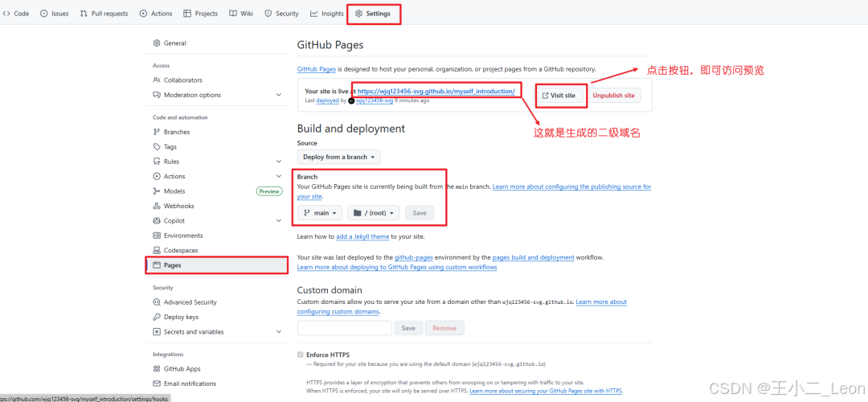Screen dimensions: 868x402
Task: Expand sidebar Actions chevron
Action: (x=278, y=176)
